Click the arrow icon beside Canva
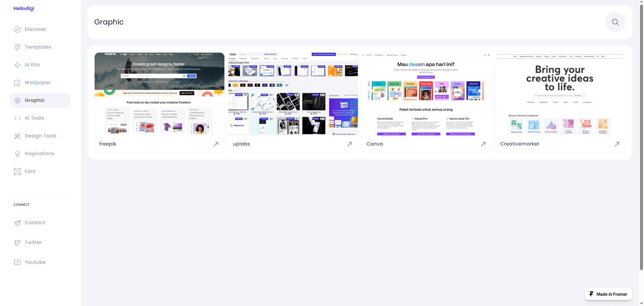Image resolution: width=644 pixels, height=306 pixels. pyautogui.click(x=483, y=144)
